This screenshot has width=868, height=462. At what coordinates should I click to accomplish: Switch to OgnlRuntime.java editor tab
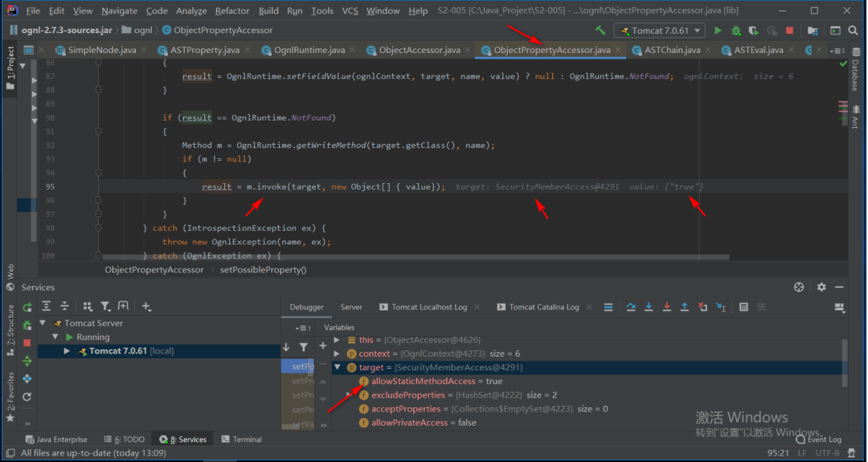(309, 50)
